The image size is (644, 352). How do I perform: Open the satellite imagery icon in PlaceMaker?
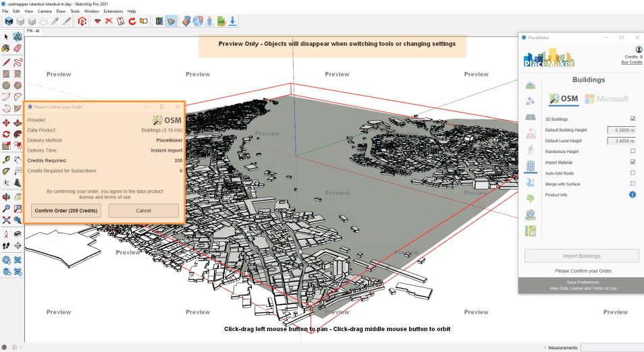[530, 101]
